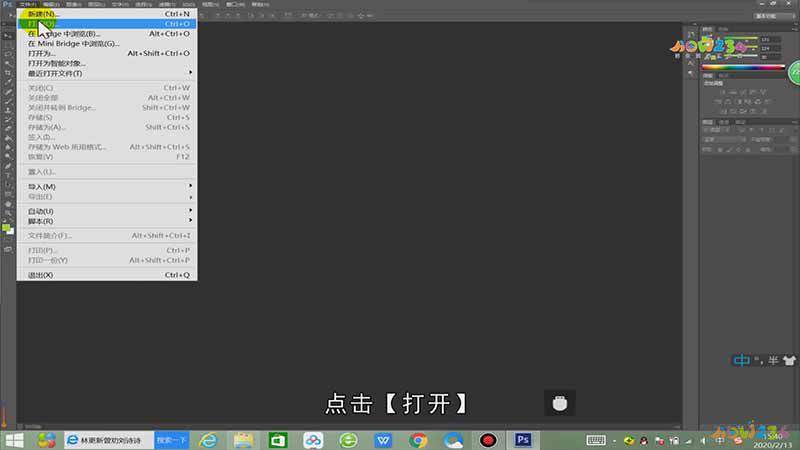Click the 搜索一下 button in taskbar

pos(172,440)
